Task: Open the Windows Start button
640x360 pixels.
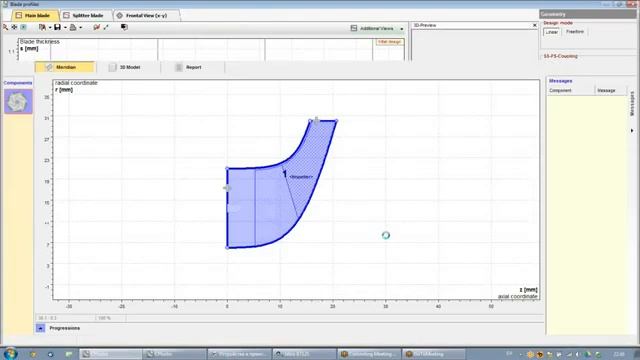Action: click(x=10, y=353)
